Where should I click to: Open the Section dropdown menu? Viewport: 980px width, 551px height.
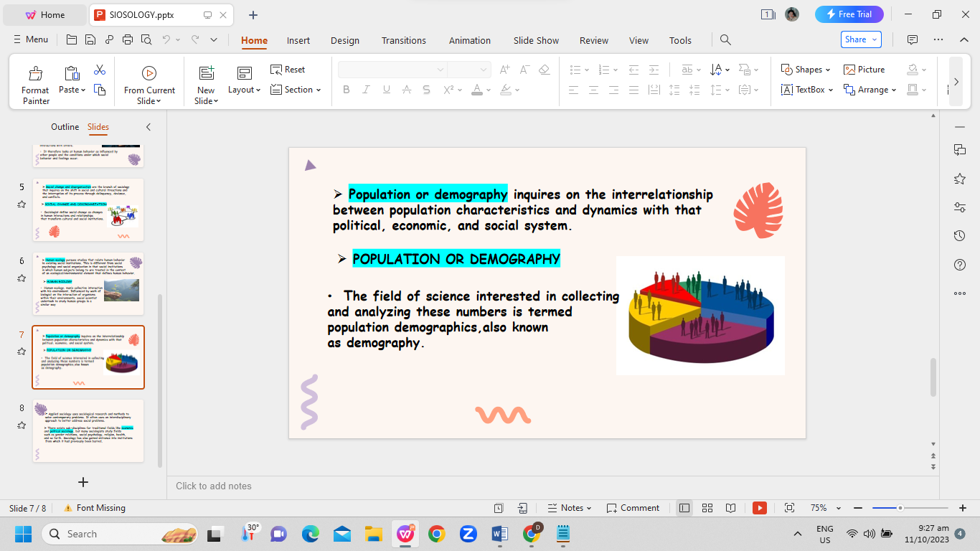(296, 90)
